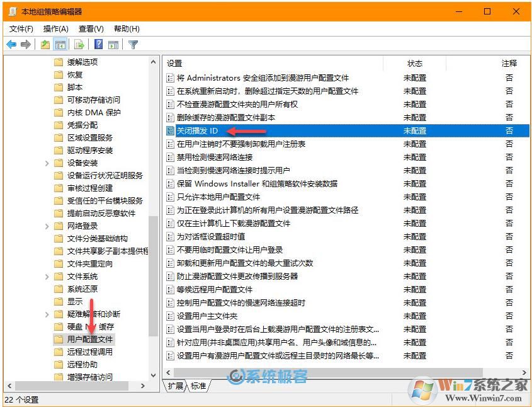Open the 帮助(H) menu
The image size is (532, 407).
tap(127, 29)
